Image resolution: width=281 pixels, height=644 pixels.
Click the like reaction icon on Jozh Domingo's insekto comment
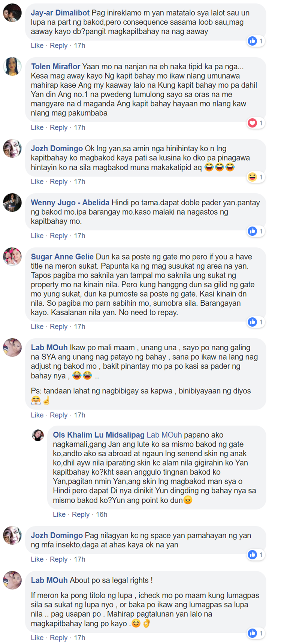pos(253,554)
